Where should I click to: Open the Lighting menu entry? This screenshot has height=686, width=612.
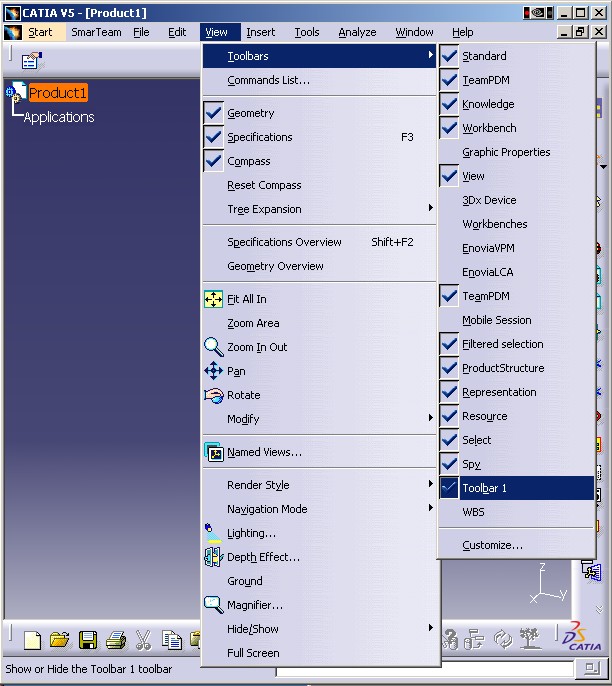320,533
